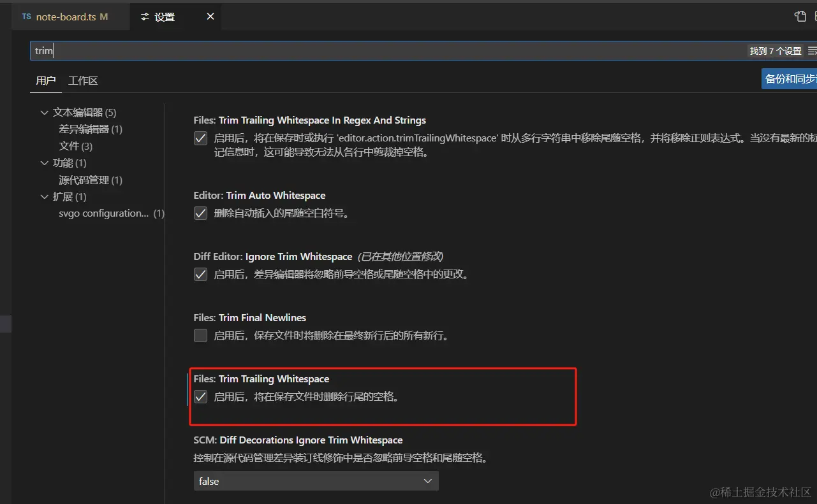Viewport: 817px width, 504px height.
Task: Uncheck Trim Trailing Whitespace In Regex And Strings
Action: click(x=201, y=138)
